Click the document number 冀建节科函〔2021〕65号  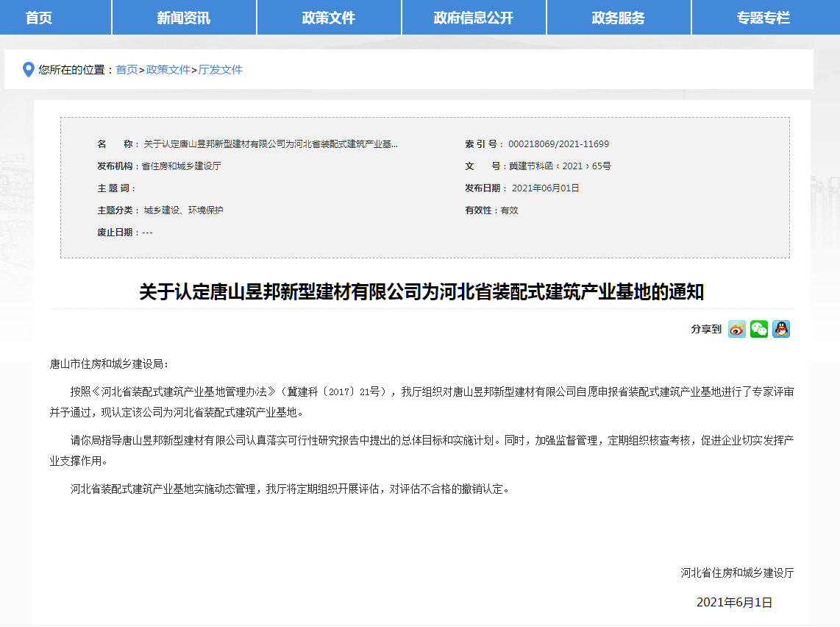point(559,166)
